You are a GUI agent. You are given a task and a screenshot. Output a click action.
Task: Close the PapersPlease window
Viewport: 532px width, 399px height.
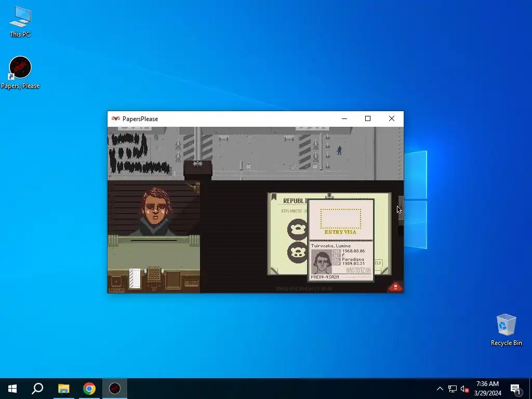pos(392,118)
